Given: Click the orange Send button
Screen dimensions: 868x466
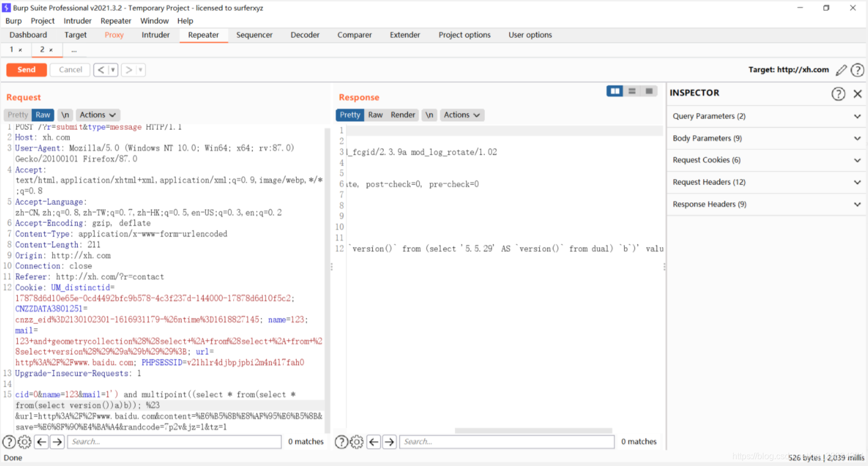Looking at the screenshot, I should click(x=26, y=70).
